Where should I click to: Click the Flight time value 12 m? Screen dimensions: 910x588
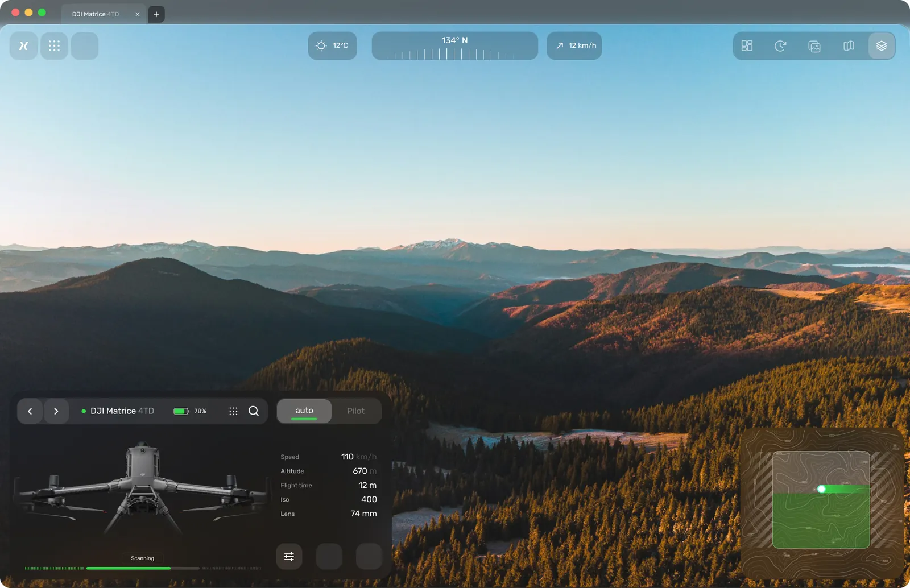367,485
